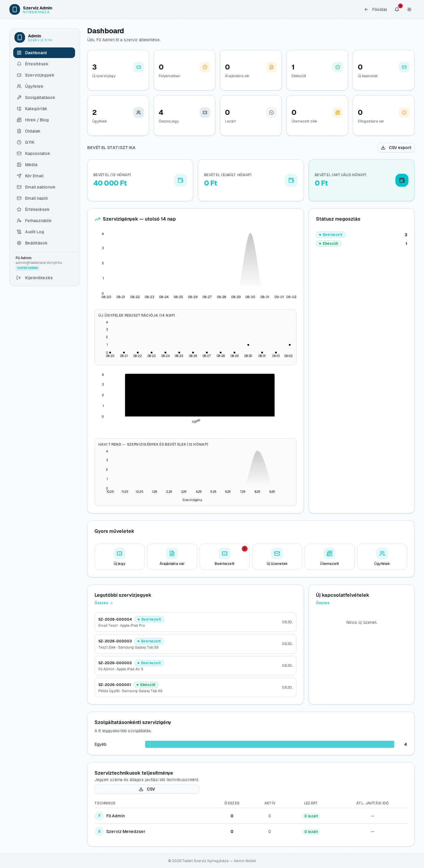Click the Árajánlatra vár card document icon
Image resolution: width=424 pixels, height=868 pixels.
271,67
